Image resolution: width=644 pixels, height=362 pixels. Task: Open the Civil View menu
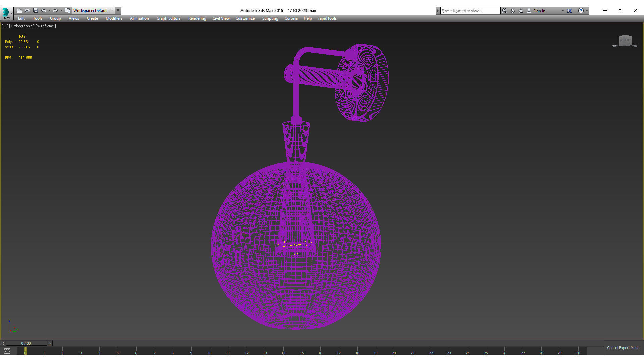[221, 18]
